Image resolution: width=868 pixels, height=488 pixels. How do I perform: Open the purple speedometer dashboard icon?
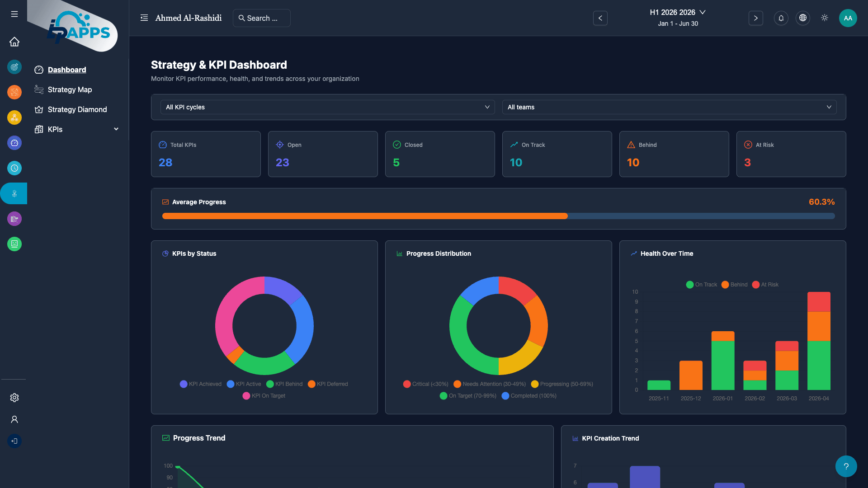(14, 143)
